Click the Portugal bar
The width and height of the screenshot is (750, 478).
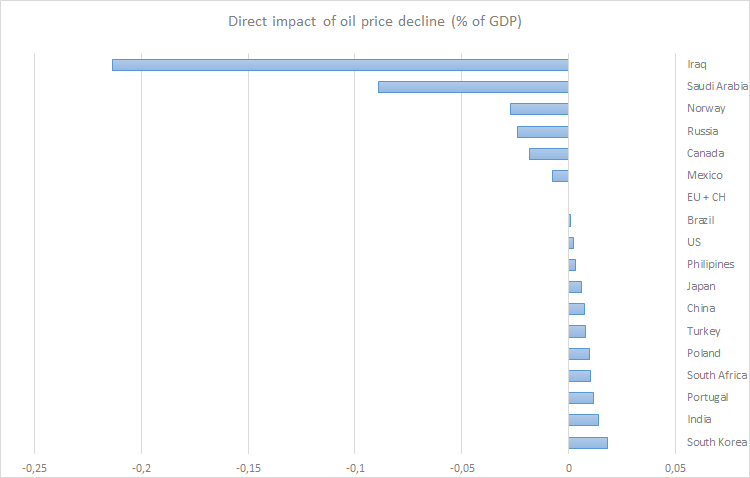coord(581,398)
